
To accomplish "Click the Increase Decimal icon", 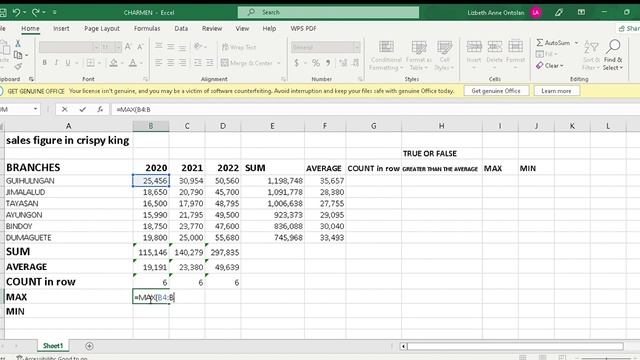I will [x=343, y=63].
